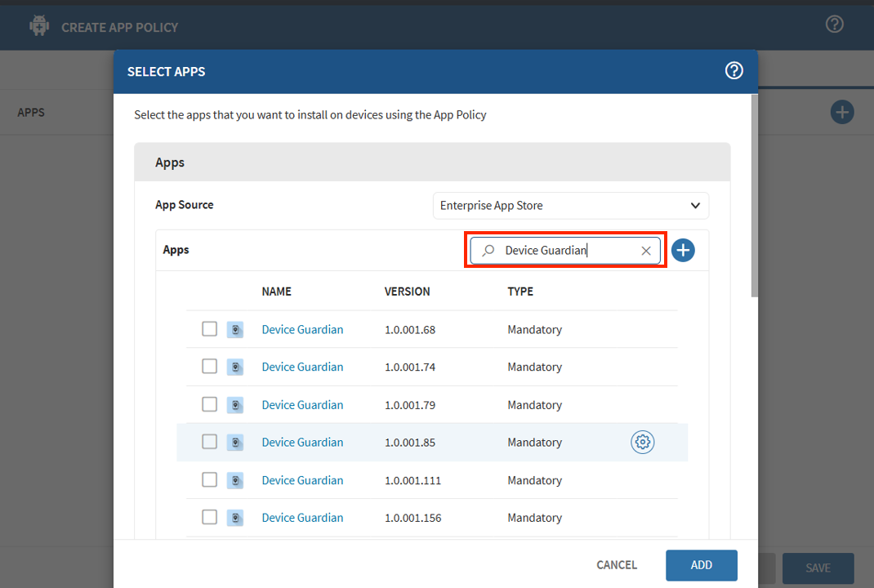874x588 pixels.
Task: Open settings gear for version 1.0.001.85
Action: pos(642,442)
